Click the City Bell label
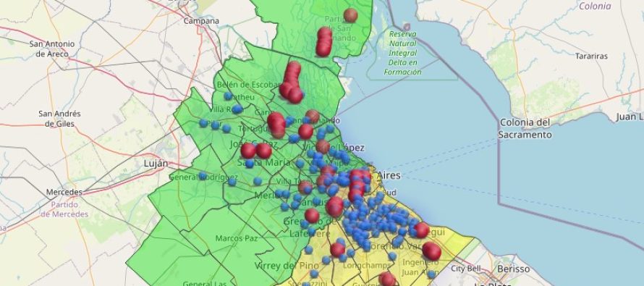This screenshot has width=644, height=286. (466, 269)
